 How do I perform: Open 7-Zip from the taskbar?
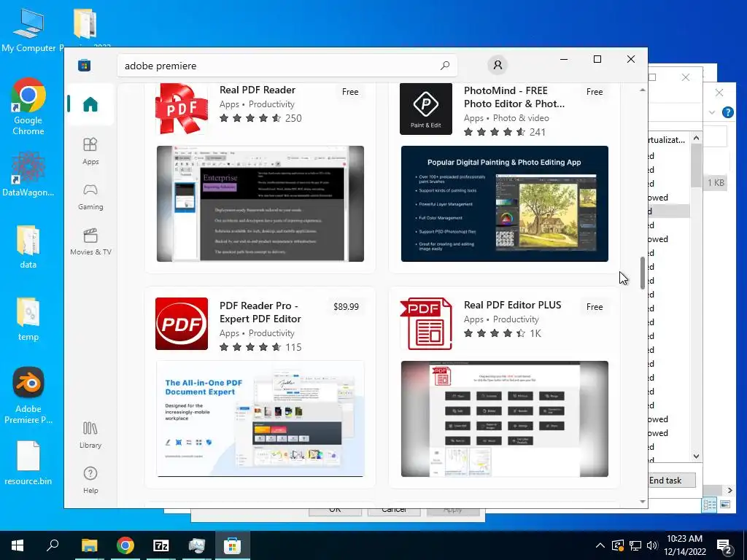pyautogui.click(x=161, y=545)
